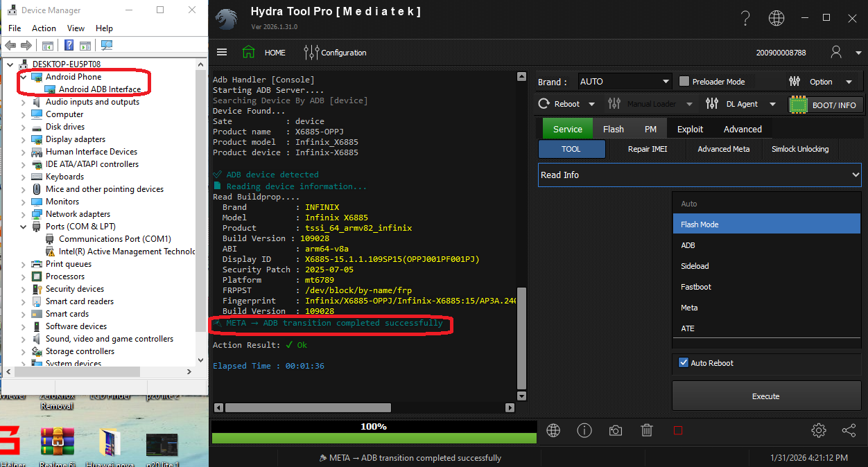Uncheck the Auto Reboot checkbox
Screen dimensions: 868x467
pos(684,362)
